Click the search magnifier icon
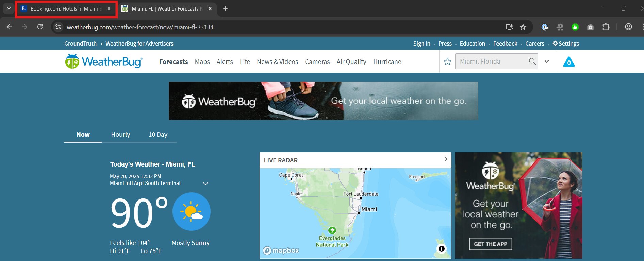The height and width of the screenshot is (261, 644). click(532, 62)
